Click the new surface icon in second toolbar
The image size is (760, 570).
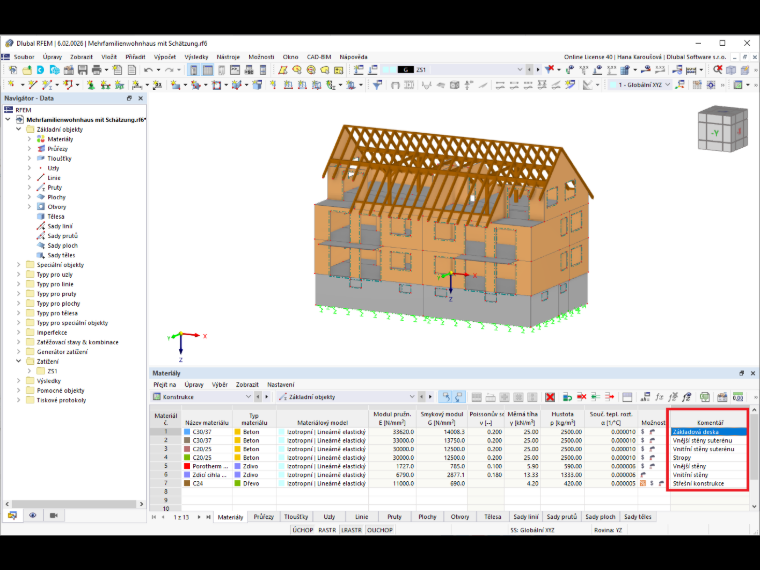[x=175, y=85]
